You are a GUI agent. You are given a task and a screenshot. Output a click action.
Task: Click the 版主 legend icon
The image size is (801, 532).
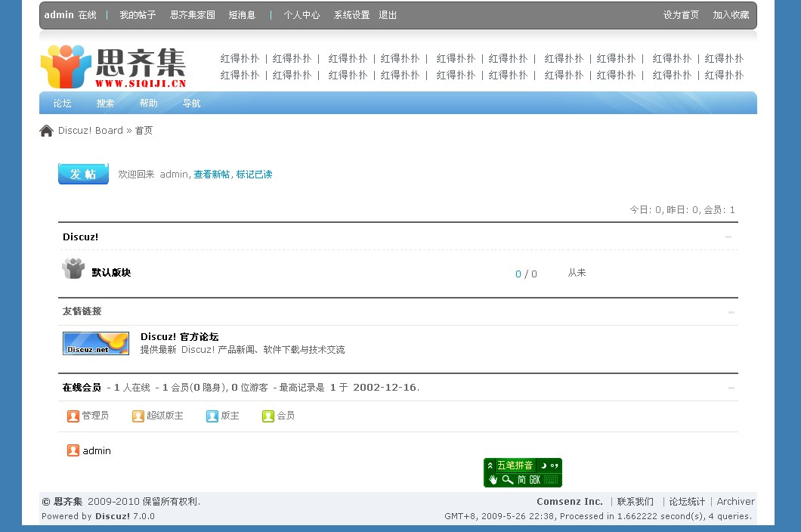(x=212, y=416)
